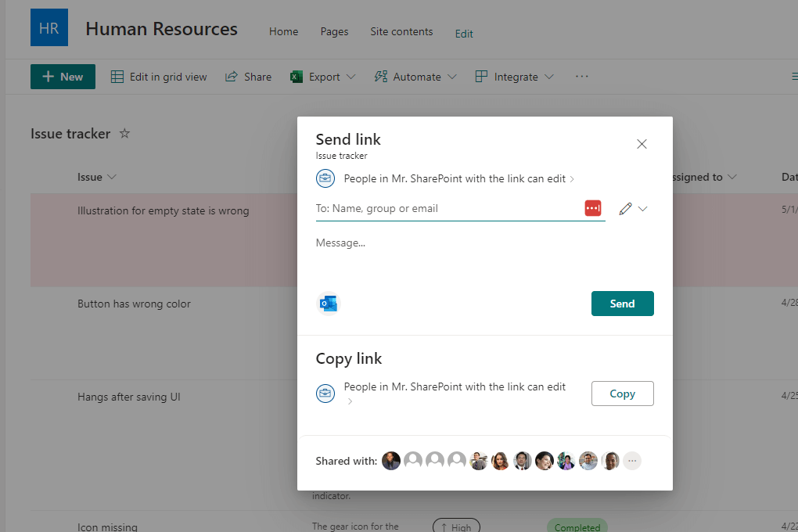The width and height of the screenshot is (798, 532).
Task: Open the more commands ellipsis menu
Action: (582, 77)
